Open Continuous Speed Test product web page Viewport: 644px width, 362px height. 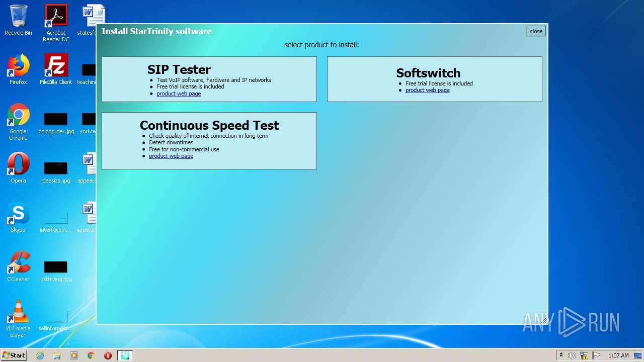click(x=171, y=156)
